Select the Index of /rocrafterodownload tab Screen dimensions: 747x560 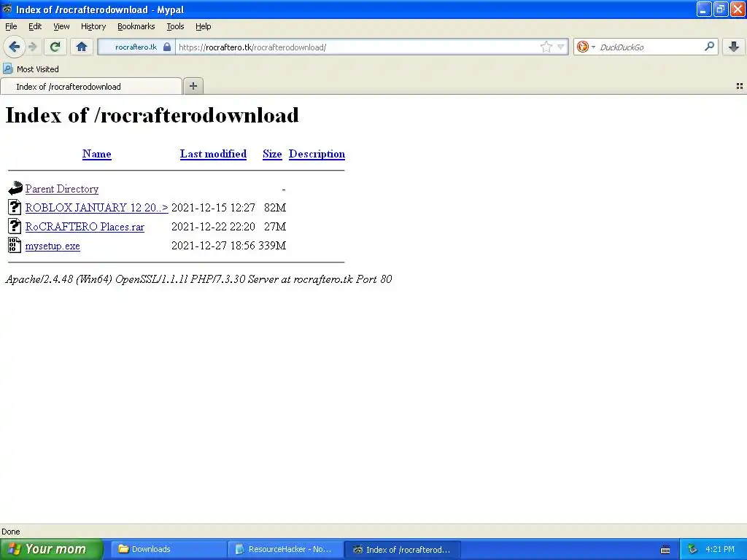point(91,87)
